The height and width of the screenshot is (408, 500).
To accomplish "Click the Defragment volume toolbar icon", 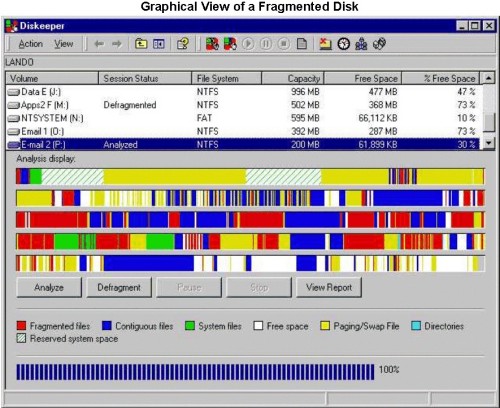I will pyautogui.click(x=230, y=44).
